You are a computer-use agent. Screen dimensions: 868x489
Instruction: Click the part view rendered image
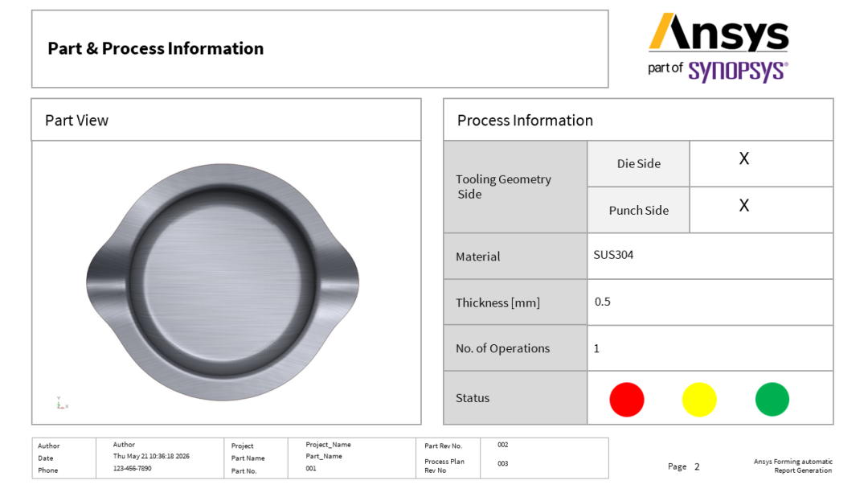[x=223, y=281]
